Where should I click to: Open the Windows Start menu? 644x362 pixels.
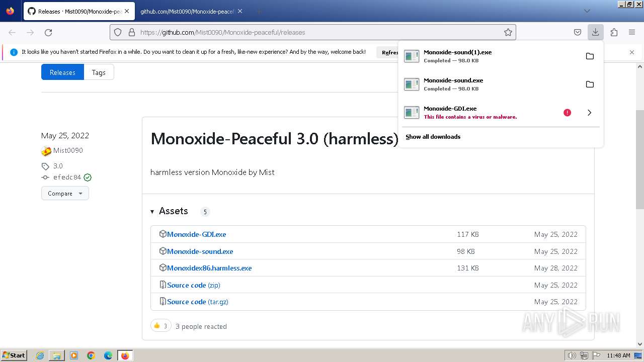point(14,355)
